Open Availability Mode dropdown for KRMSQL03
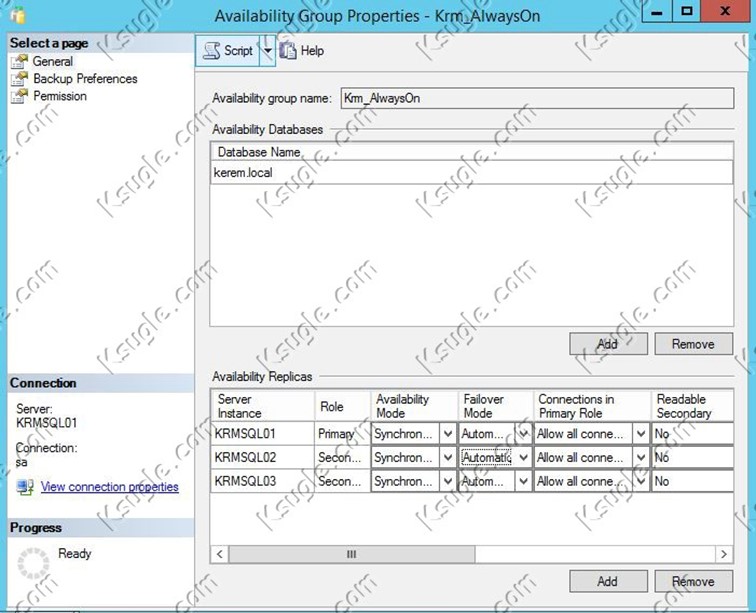The width and height of the screenshot is (756, 613). click(x=448, y=481)
